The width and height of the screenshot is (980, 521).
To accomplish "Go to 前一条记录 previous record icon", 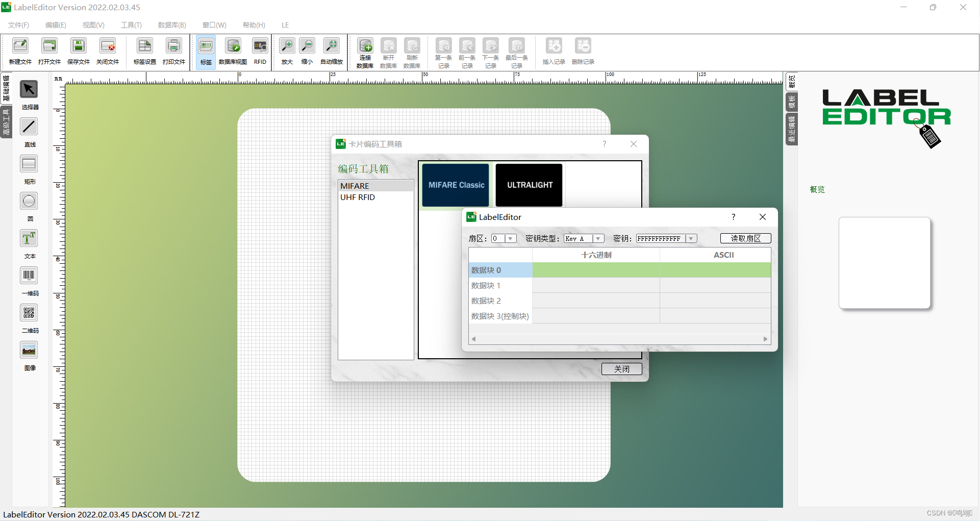I will click(467, 45).
